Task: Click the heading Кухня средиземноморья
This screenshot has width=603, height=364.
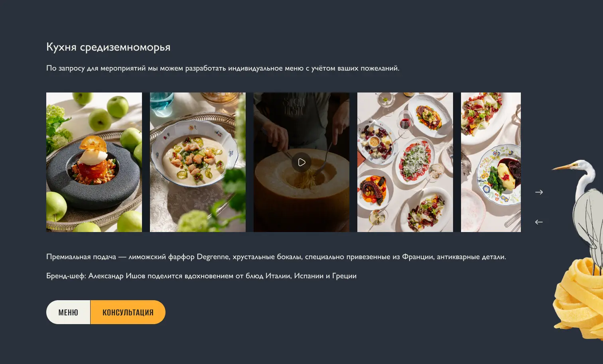Action: (x=108, y=47)
